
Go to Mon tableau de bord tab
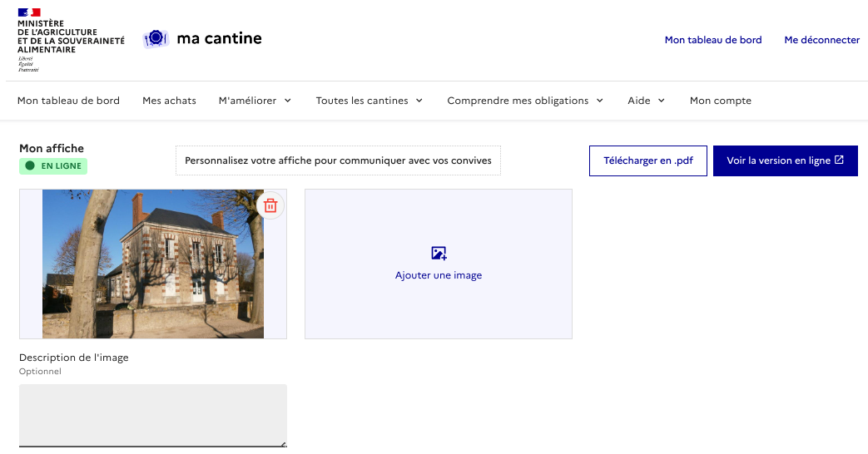pyautogui.click(x=68, y=101)
